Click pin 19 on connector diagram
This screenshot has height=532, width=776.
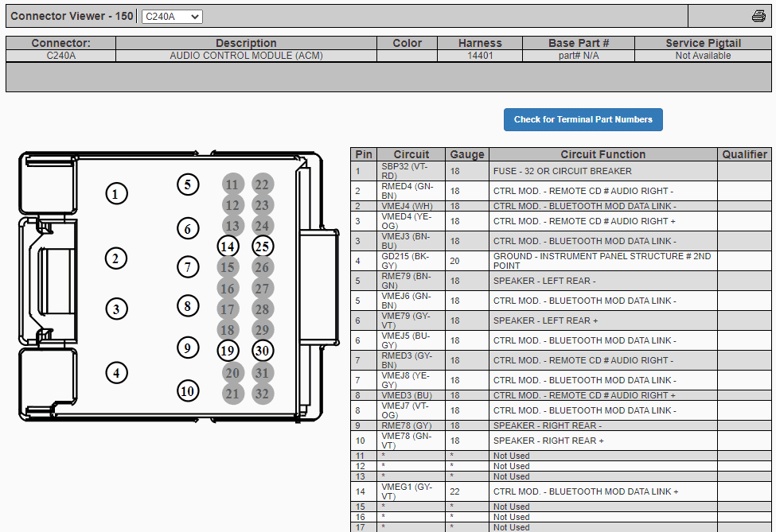[228, 351]
